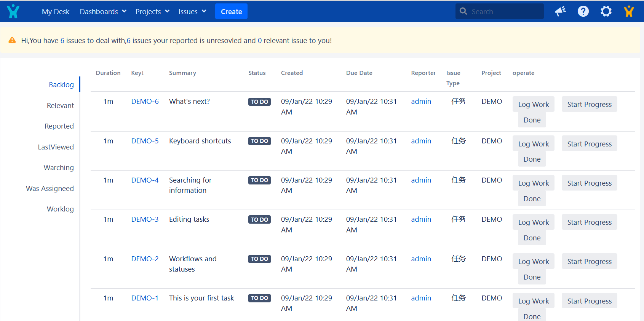This screenshot has width=644, height=321.
Task: Click Log Work for DEMO-3
Action: pyautogui.click(x=534, y=222)
